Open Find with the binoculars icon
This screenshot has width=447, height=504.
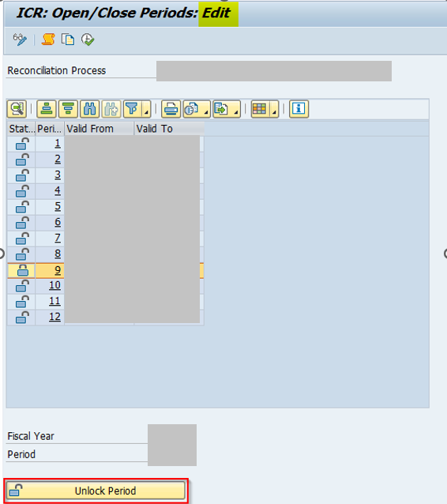pyautogui.click(x=90, y=109)
